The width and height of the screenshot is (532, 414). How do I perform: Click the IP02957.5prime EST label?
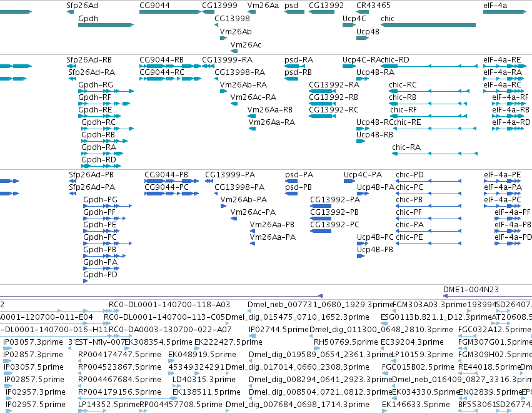35,405
